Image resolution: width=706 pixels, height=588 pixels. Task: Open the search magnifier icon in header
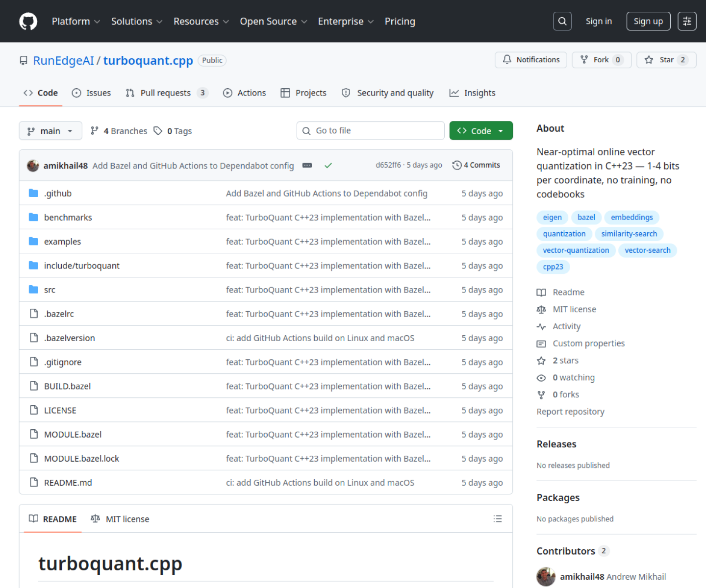pos(562,21)
